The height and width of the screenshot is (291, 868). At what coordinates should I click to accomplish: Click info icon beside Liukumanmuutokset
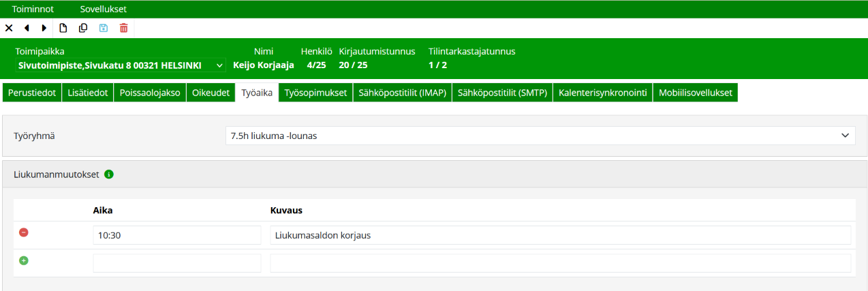coord(109,174)
